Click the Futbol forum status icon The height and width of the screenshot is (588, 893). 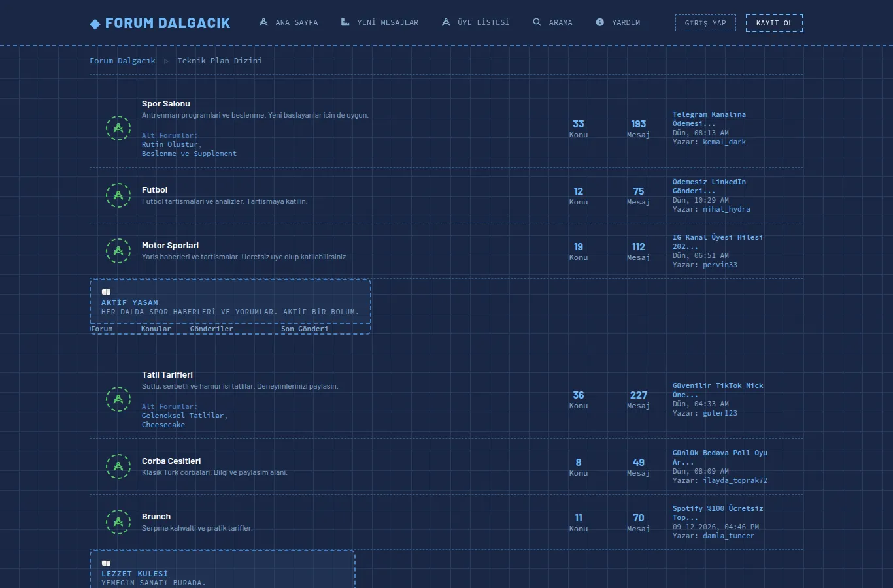tap(118, 195)
